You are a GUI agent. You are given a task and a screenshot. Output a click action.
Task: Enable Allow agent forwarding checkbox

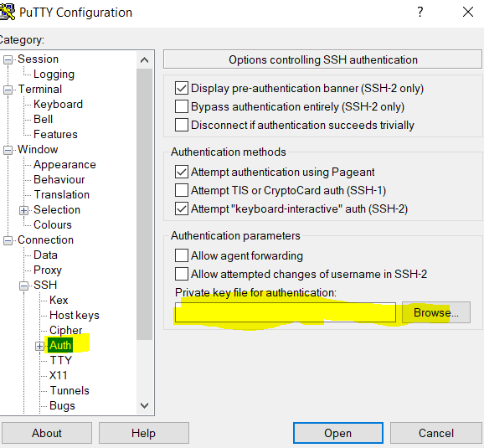pyautogui.click(x=182, y=255)
